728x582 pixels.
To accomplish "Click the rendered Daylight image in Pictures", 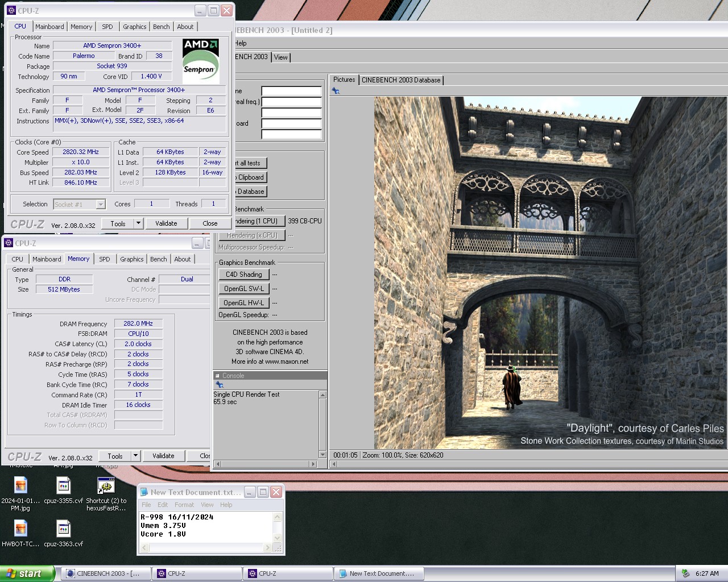I will pos(550,273).
